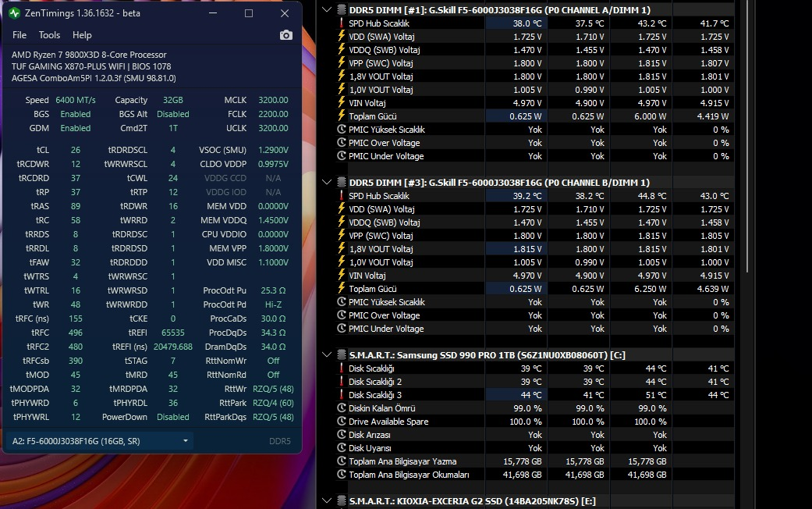Screen dimensions: 812x509
Task: Click the thermometer icon for DIMM #3 SPD Hub Sıcaklık
Action: [342, 195]
